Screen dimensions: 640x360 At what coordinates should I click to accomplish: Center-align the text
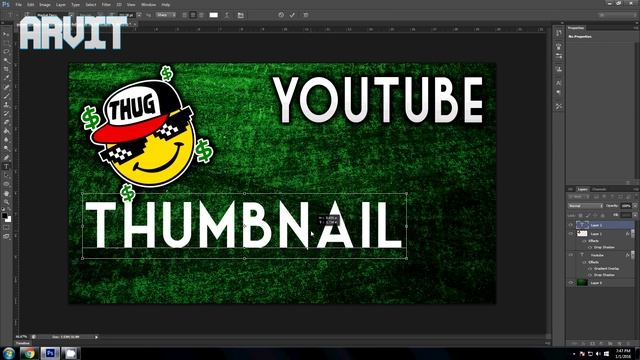click(193, 15)
